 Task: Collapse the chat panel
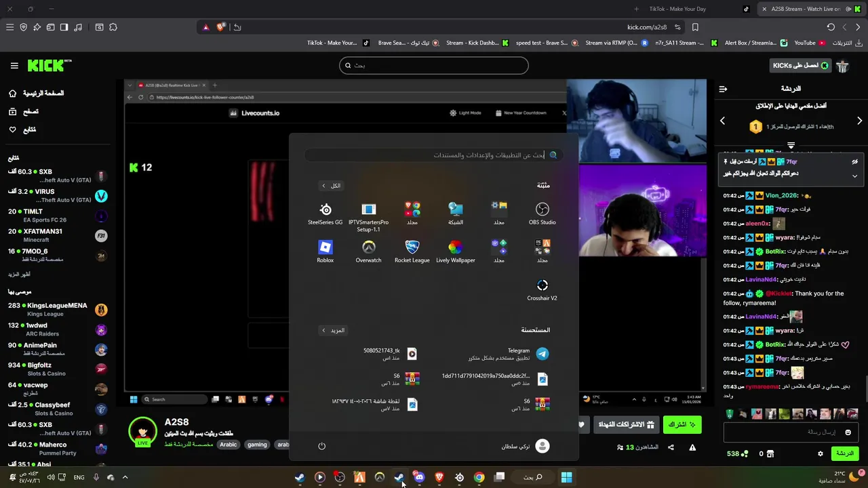[723, 89]
